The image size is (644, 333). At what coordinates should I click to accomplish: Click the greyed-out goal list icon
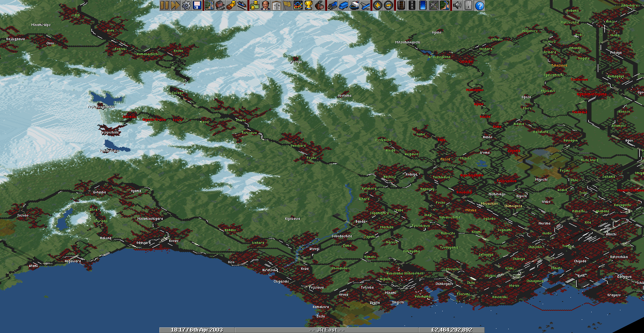pyautogui.click(x=287, y=6)
